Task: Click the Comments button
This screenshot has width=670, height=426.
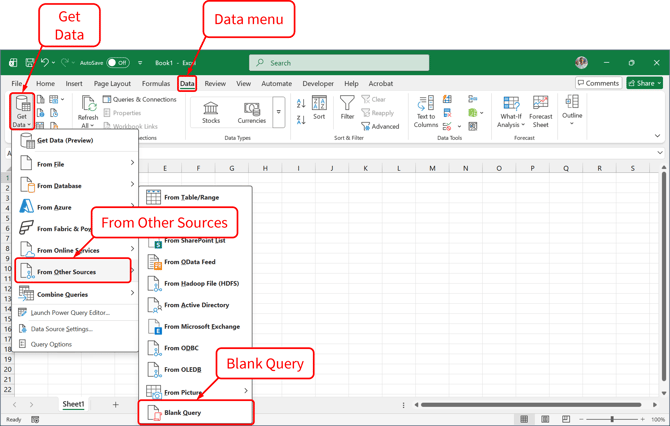Action: (x=598, y=83)
